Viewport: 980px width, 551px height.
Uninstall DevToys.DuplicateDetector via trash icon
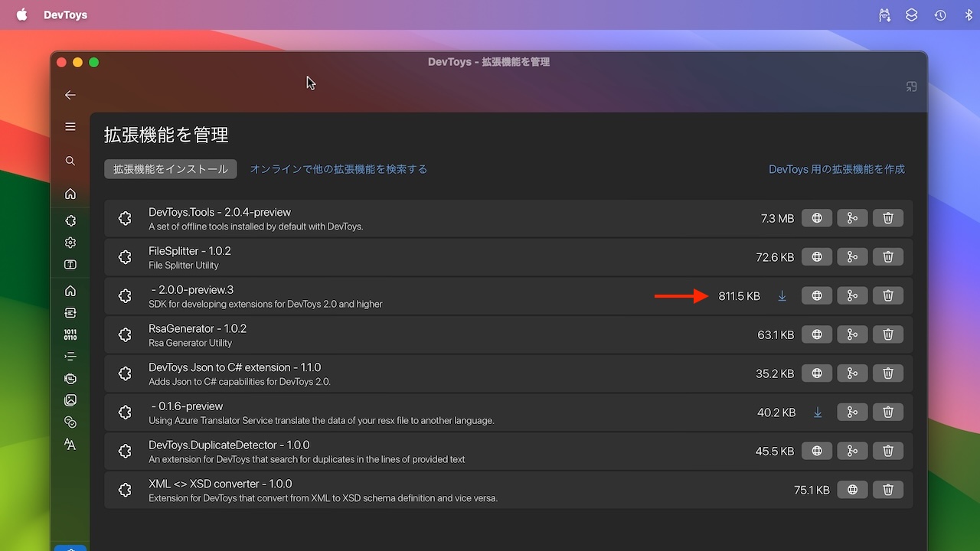(888, 452)
